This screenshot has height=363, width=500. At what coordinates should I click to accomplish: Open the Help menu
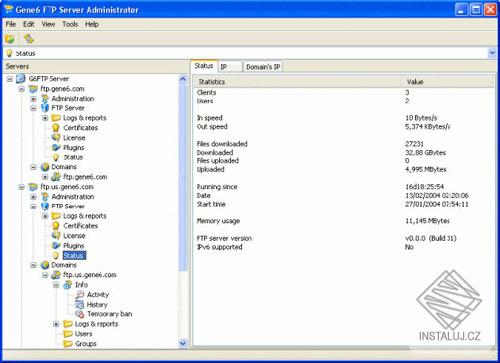[x=92, y=24]
